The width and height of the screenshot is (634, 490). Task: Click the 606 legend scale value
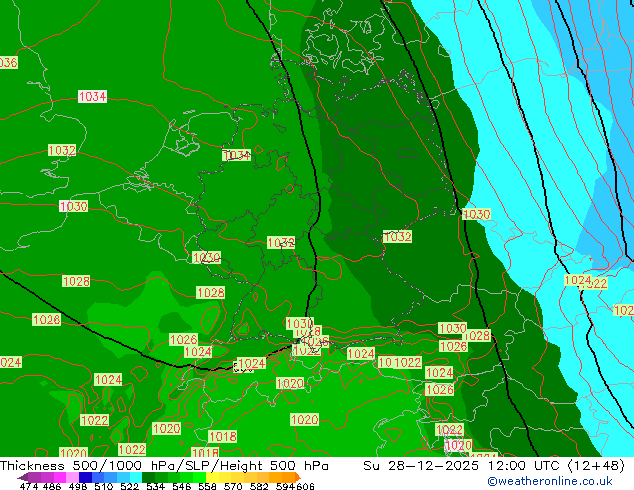[305, 487]
